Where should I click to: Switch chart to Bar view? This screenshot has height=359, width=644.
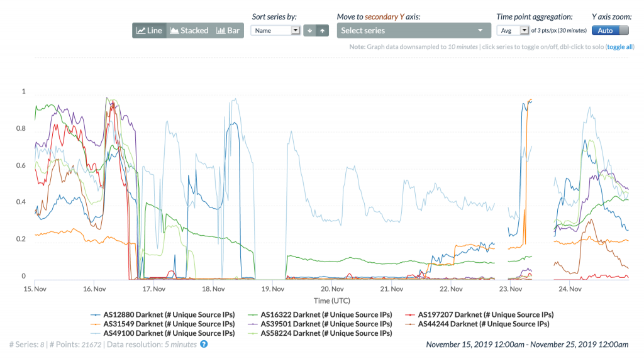pos(228,30)
